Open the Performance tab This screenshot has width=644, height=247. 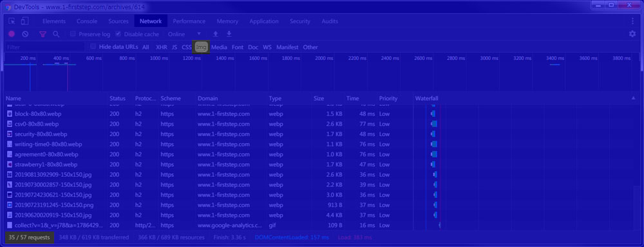(189, 21)
